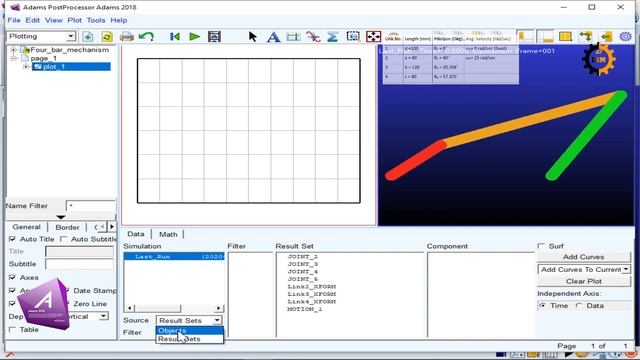
Task: Toggle the Axes checkbox
Action: pos(13,277)
